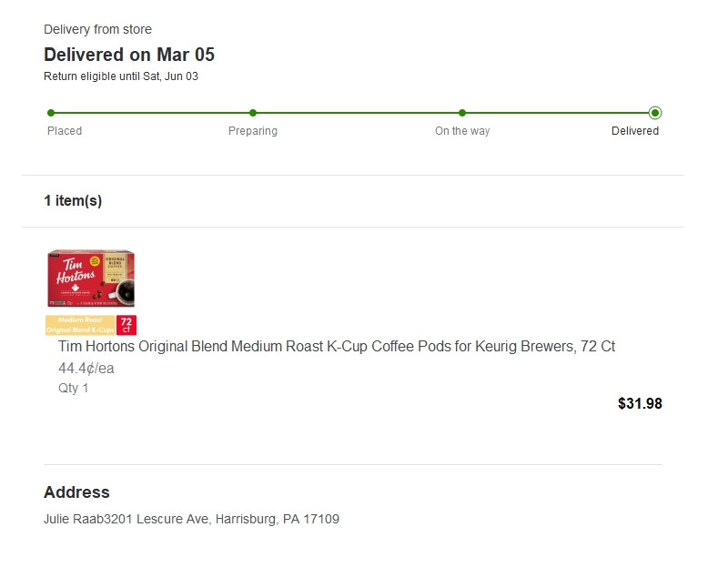Click the Preparing step dot on tracker
Screen dimensions: 728x588
coord(253,113)
